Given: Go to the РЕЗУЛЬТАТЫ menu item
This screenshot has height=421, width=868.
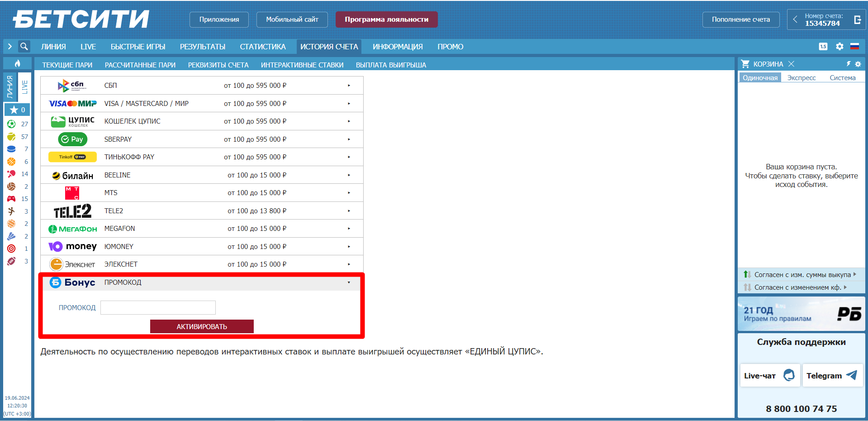Looking at the screenshot, I should 202,47.
